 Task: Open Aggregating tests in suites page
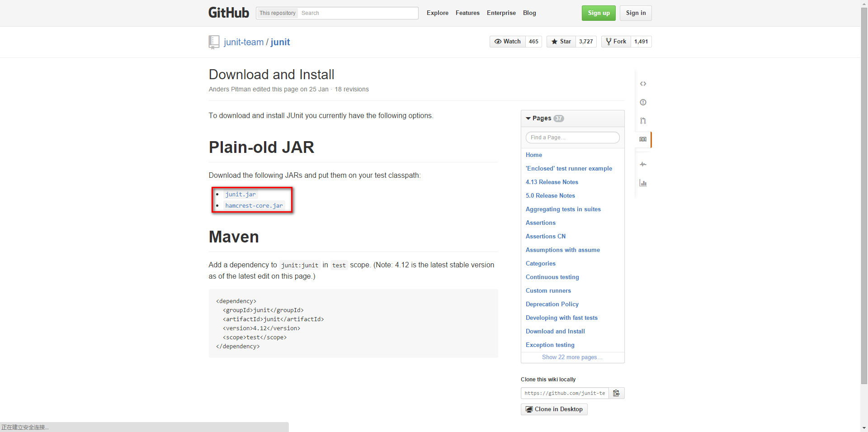pos(563,209)
